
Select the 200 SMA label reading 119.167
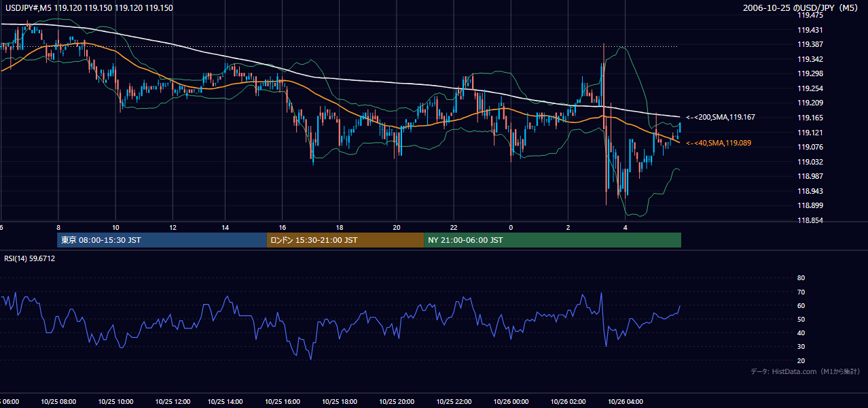[x=721, y=118]
